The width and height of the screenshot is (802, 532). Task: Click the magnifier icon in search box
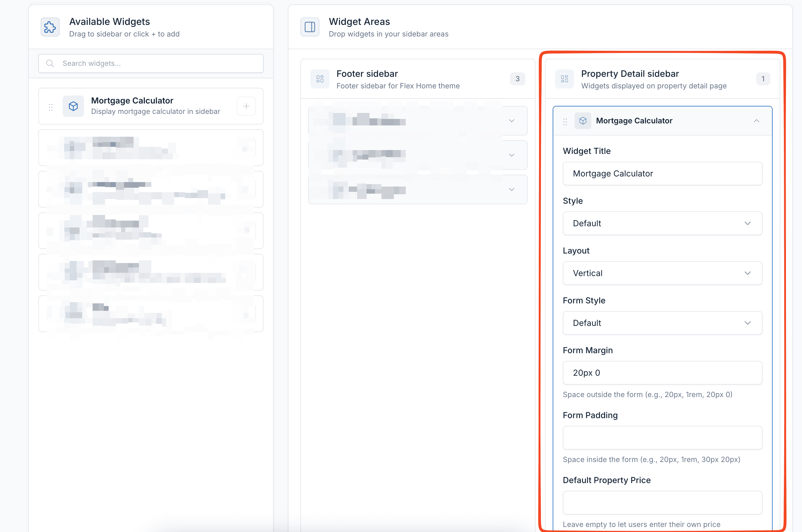[x=50, y=63]
